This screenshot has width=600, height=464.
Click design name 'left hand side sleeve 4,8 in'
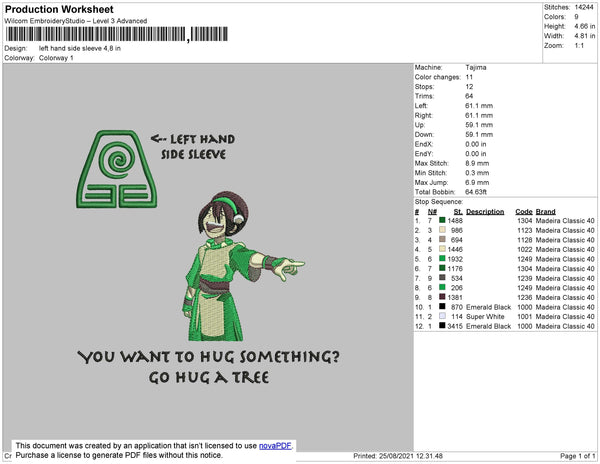click(80, 49)
